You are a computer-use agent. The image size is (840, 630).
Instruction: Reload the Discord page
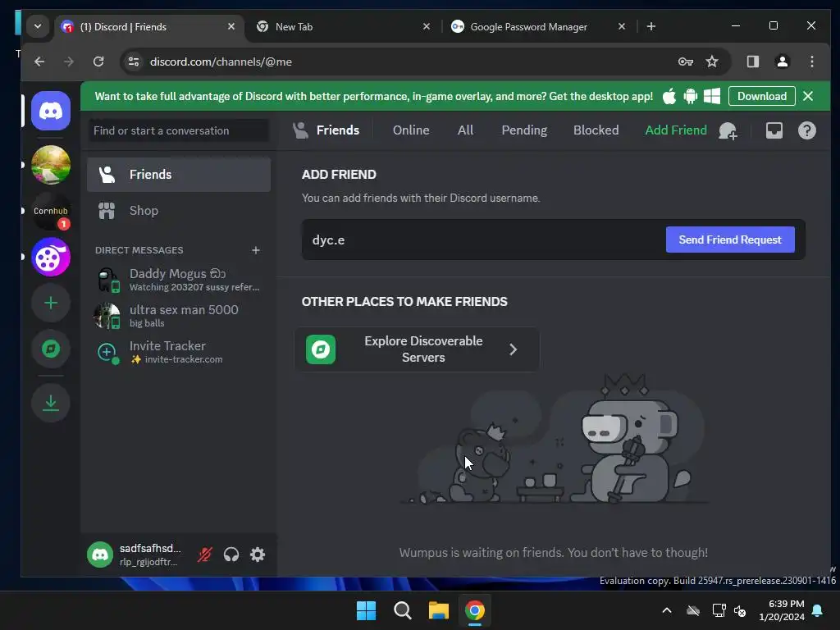point(98,62)
